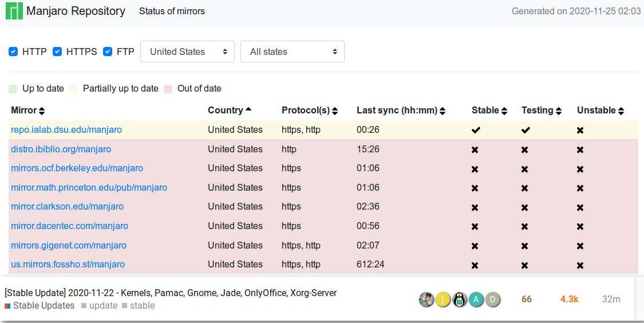Click the stable tag
Viewport: 644px width, 323px height.
pos(142,306)
